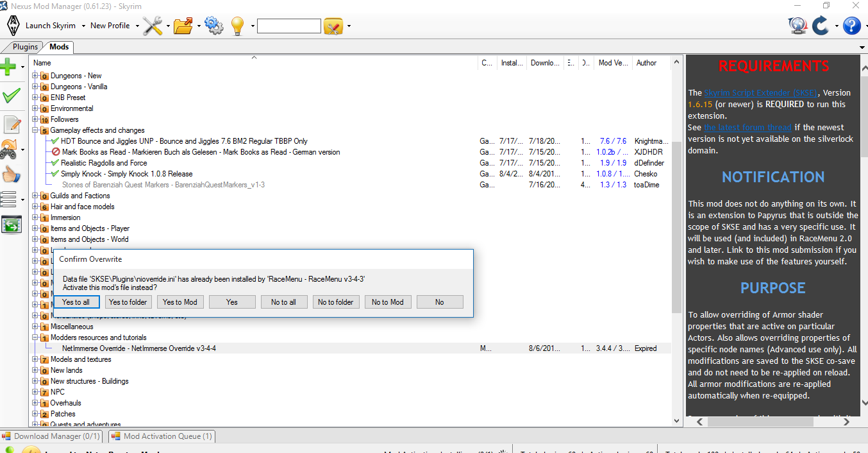Click the search text box in toolbar
Screen dimensions: 868x453
[288, 26]
